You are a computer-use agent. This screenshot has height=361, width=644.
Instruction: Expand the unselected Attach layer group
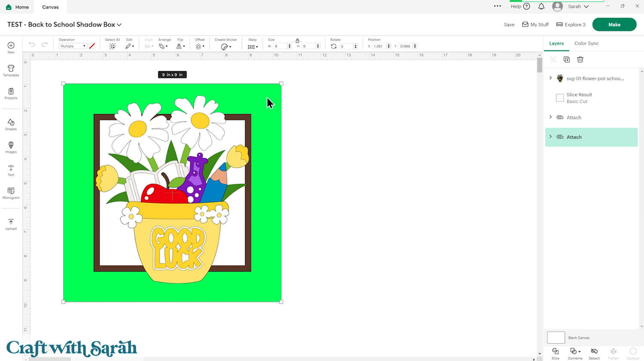coord(550,117)
